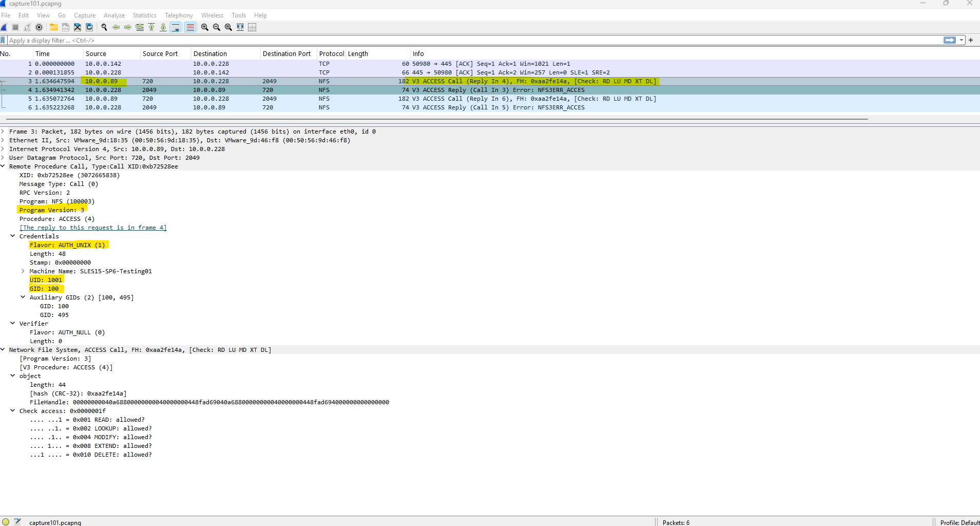Select packet 6 in the packet list
The image size is (980, 526).
tap(490, 107)
